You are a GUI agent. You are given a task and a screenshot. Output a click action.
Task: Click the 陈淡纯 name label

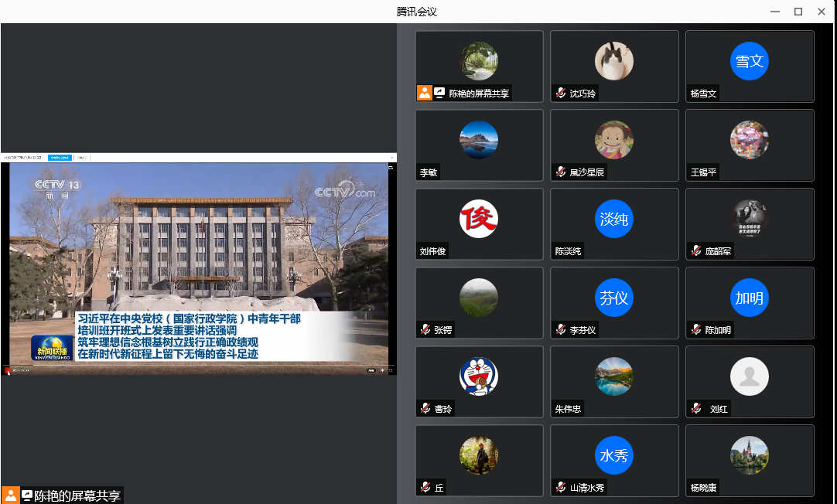568,251
